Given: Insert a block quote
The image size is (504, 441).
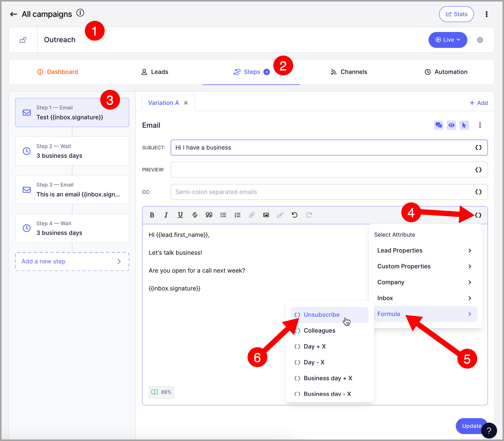Looking at the screenshot, I should (209, 215).
